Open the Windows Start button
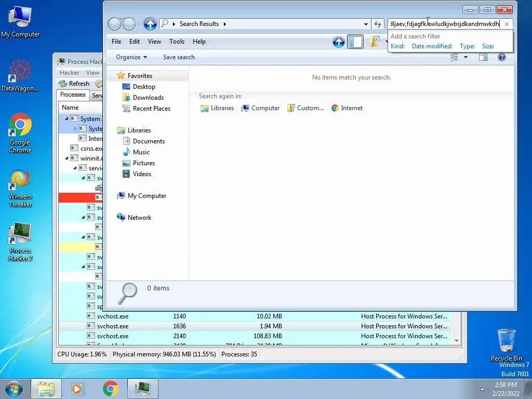Viewport: 532px width, 399px height. pyautogui.click(x=14, y=389)
